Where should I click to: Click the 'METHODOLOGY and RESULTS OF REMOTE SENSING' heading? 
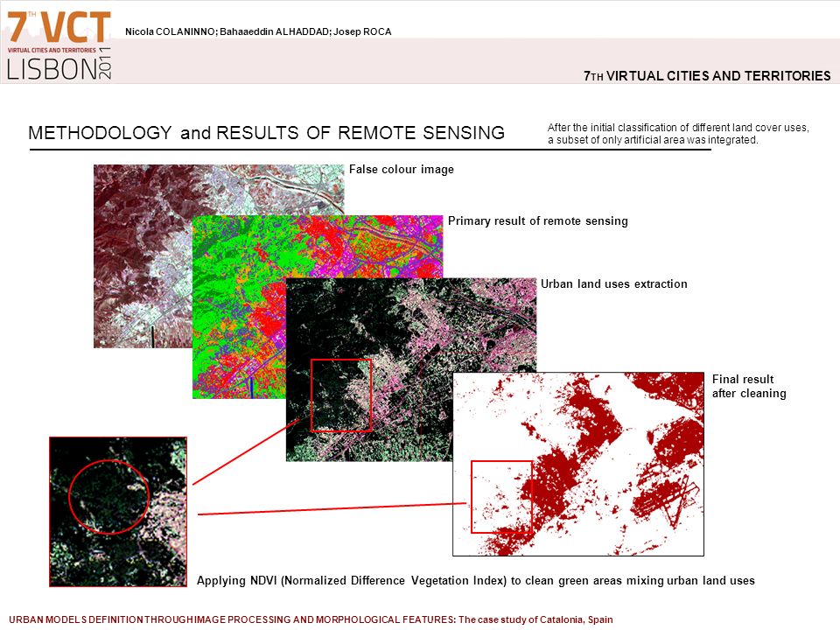point(266,132)
